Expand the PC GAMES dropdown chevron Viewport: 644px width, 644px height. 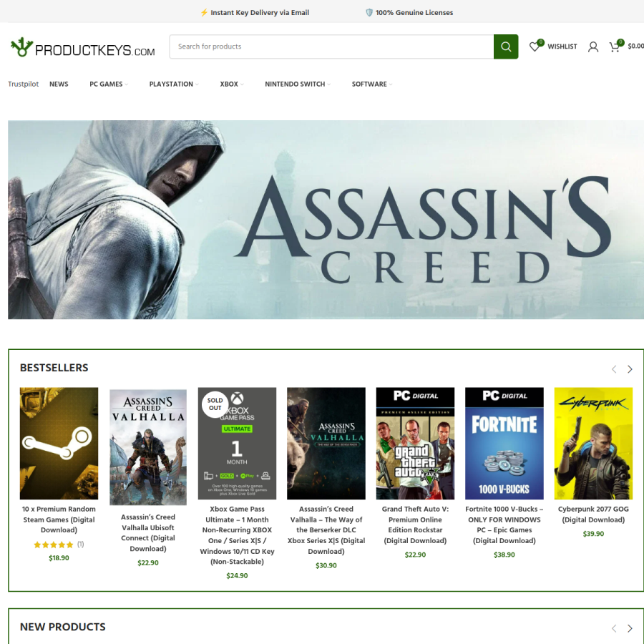tap(127, 84)
